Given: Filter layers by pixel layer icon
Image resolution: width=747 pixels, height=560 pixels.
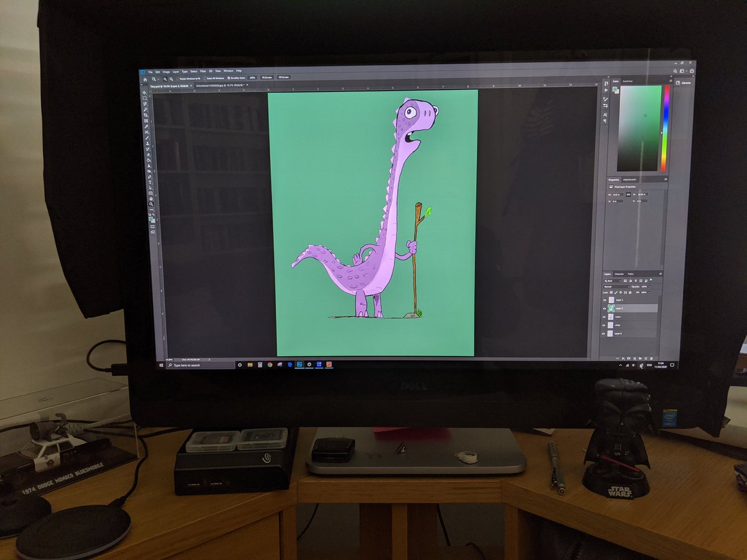Looking at the screenshot, I should tap(625, 281).
